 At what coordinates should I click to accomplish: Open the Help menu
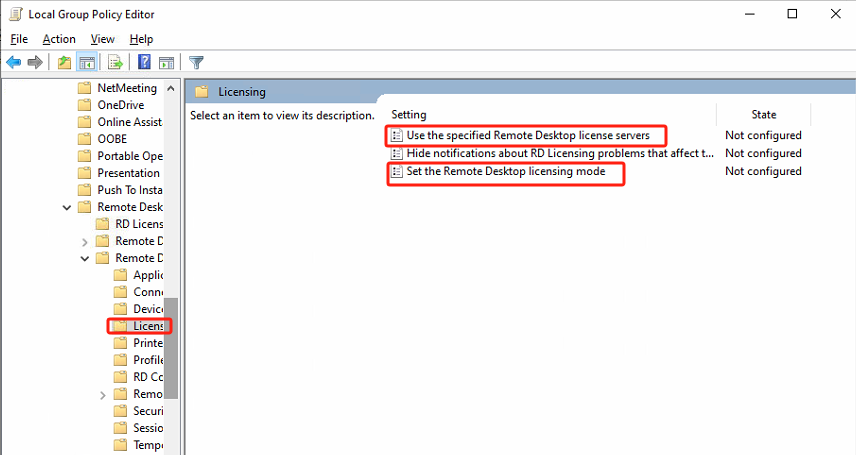141,39
